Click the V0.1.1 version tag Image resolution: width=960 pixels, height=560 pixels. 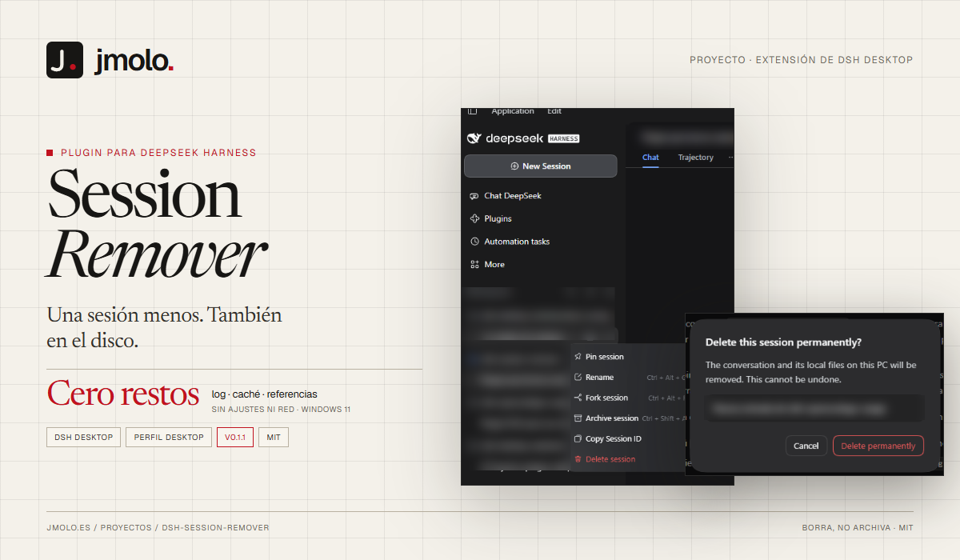[x=235, y=438]
